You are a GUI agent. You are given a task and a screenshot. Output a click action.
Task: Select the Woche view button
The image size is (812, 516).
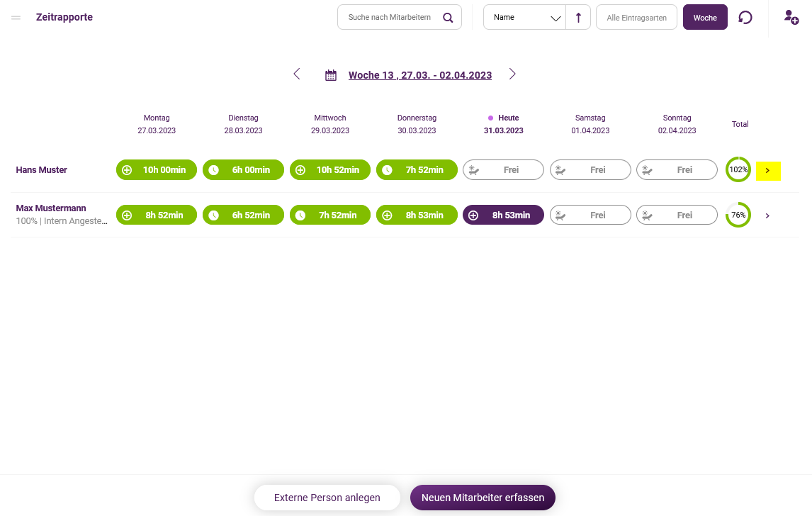(x=705, y=18)
